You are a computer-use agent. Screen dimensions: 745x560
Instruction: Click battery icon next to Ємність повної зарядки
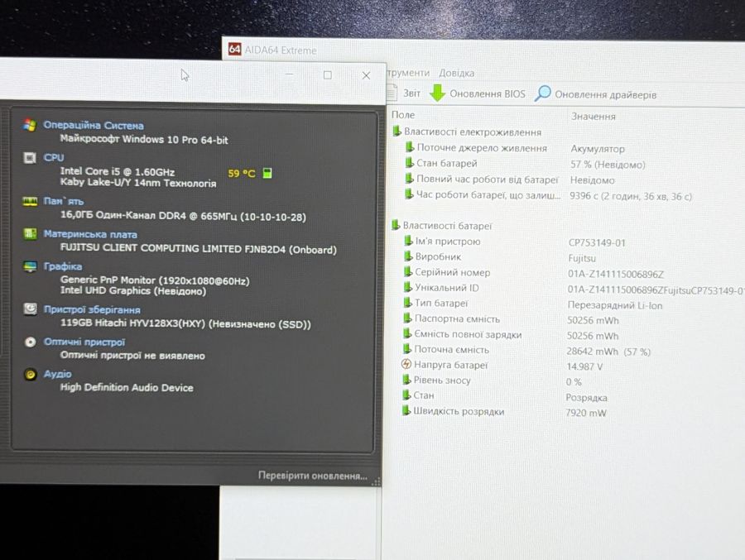(x=407, y=334)
